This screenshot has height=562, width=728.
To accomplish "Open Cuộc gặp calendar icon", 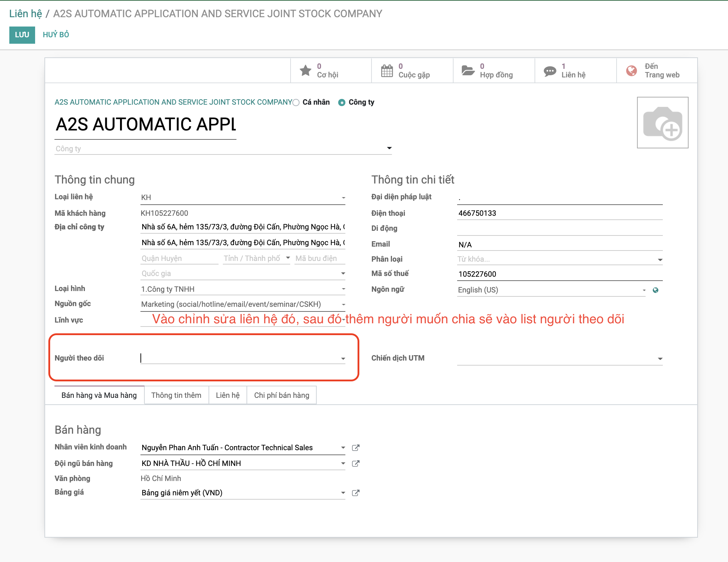I will (x=387, y=71).
